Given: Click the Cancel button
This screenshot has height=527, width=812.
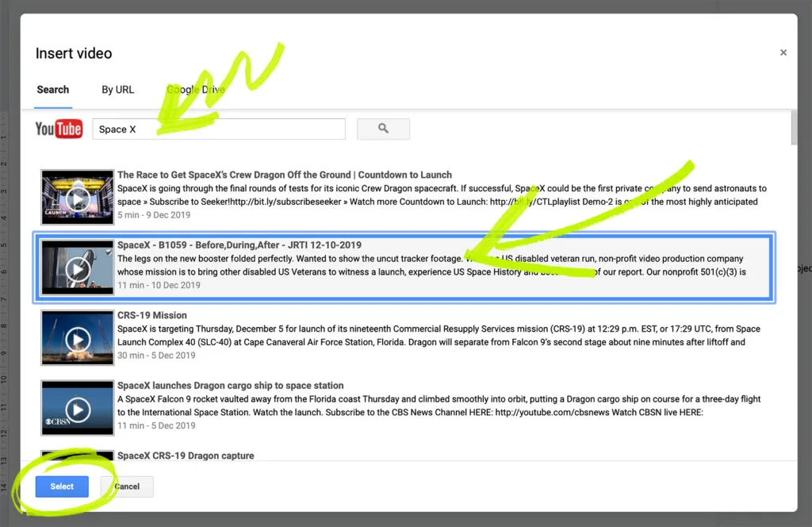Looking at the screenshot, I should tap(127, 486).
